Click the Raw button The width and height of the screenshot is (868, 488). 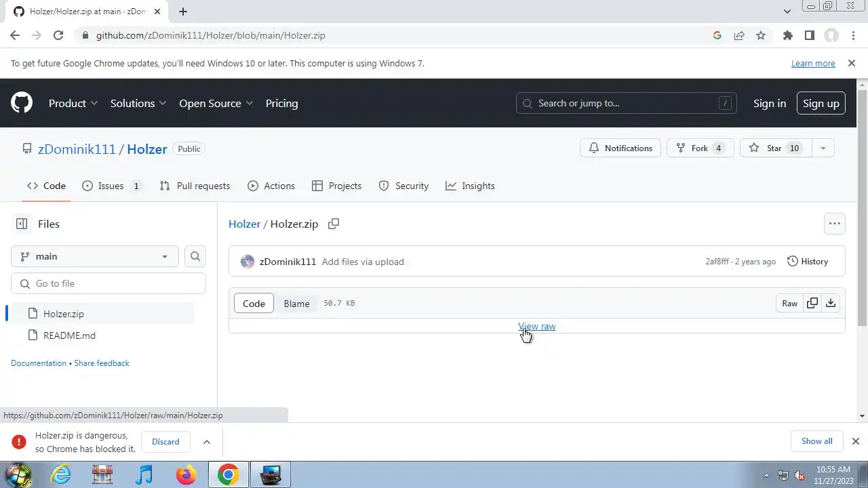pos(789,303)
